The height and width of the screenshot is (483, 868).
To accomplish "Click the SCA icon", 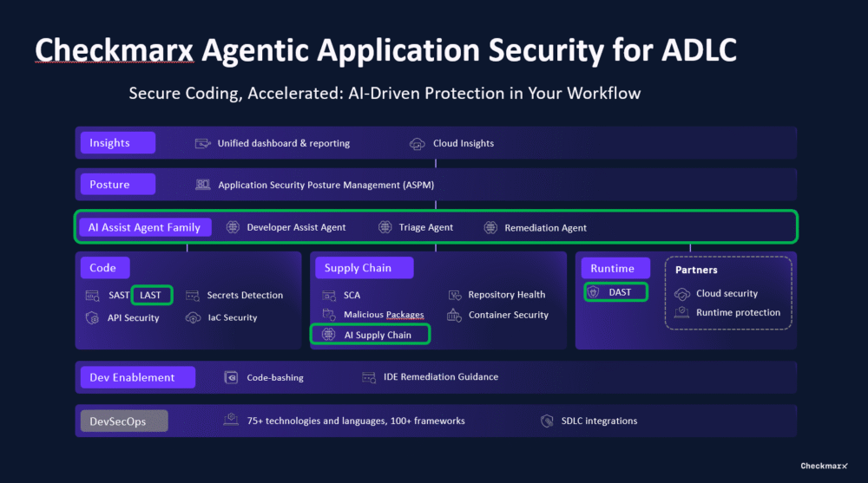I will point(329,296).
